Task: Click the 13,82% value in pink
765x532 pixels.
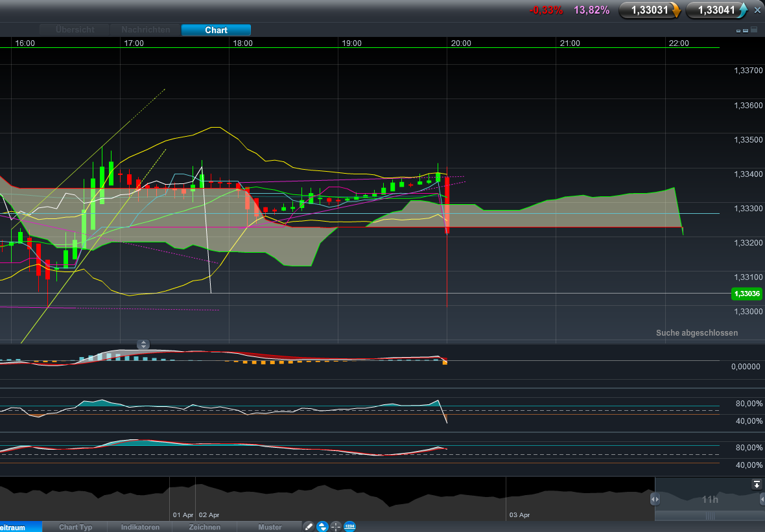Action: [x=591, y=10]
